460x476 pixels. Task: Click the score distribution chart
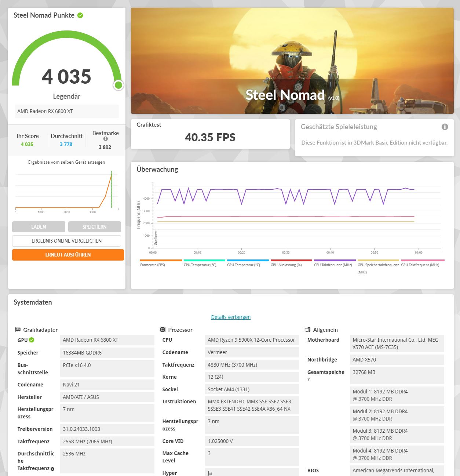point(67,191)
